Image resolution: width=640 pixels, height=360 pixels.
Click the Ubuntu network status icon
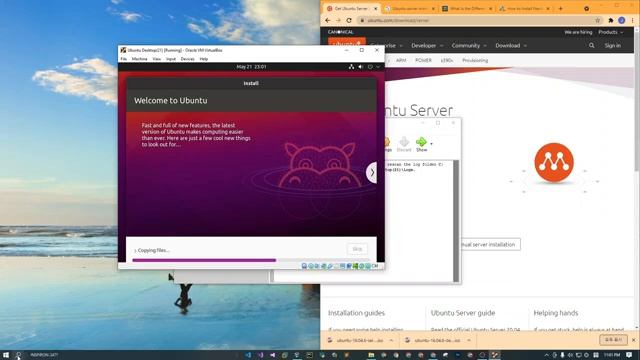(351, 67)
